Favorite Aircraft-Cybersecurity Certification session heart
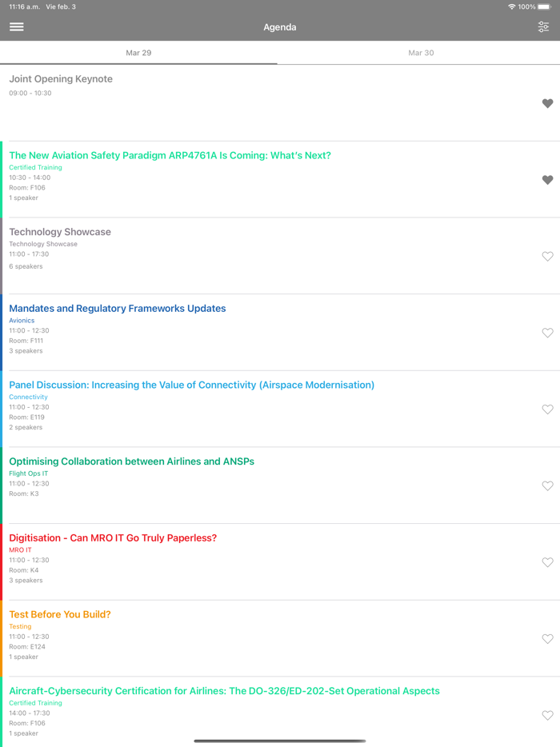Screen dimensions: 560x747 pyautogui.click(x=548, y=715)
